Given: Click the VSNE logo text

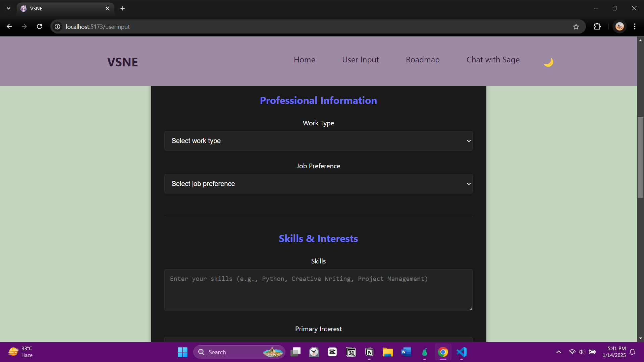Looking at the screenshot, I should pos(122,62).
